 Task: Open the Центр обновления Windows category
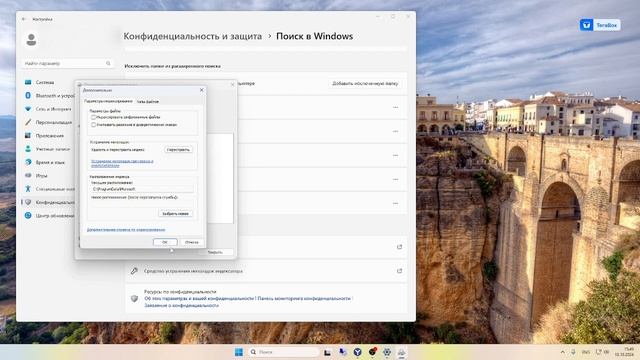click(x=48, y=216)
